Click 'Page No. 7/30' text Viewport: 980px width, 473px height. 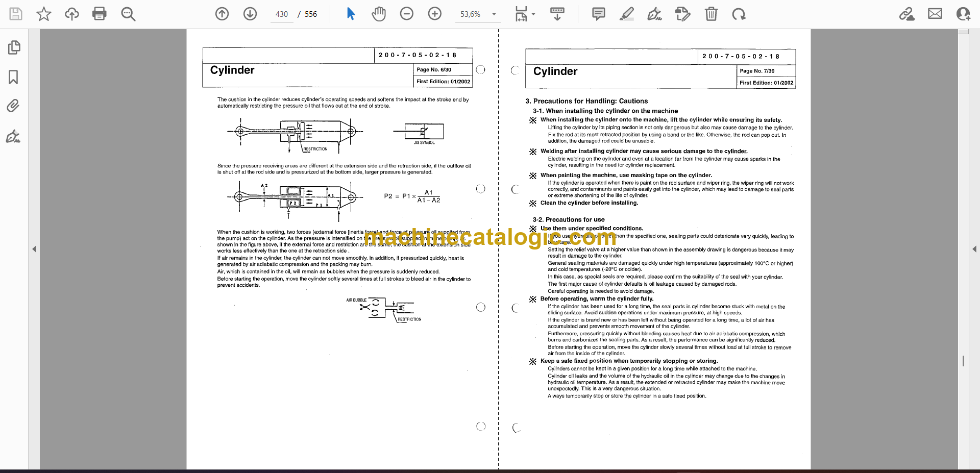click(757, 71)
